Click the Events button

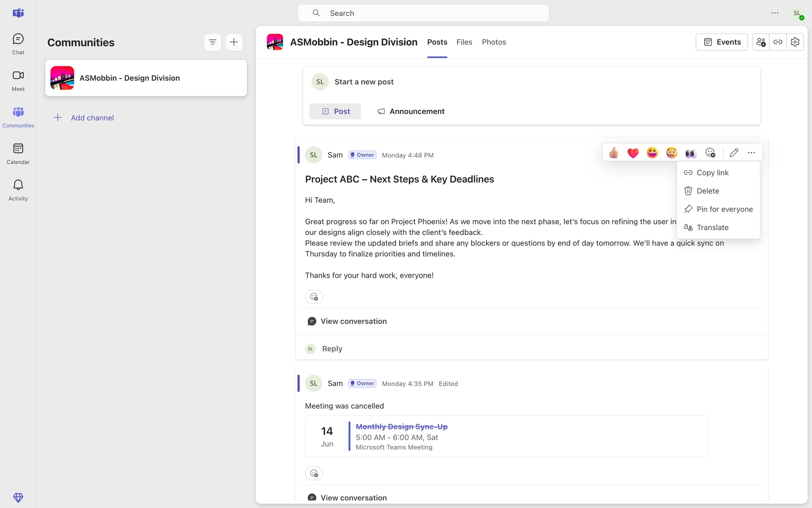point(721,42)
